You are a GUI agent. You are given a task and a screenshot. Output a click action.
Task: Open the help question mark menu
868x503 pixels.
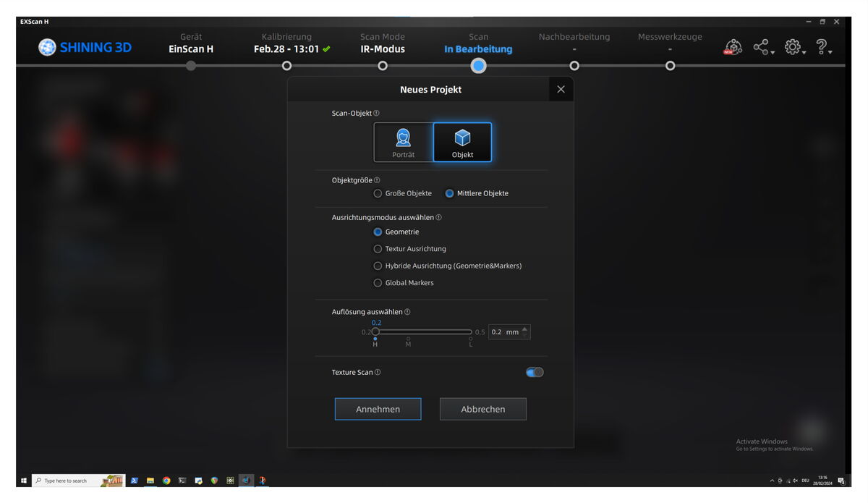823,48
